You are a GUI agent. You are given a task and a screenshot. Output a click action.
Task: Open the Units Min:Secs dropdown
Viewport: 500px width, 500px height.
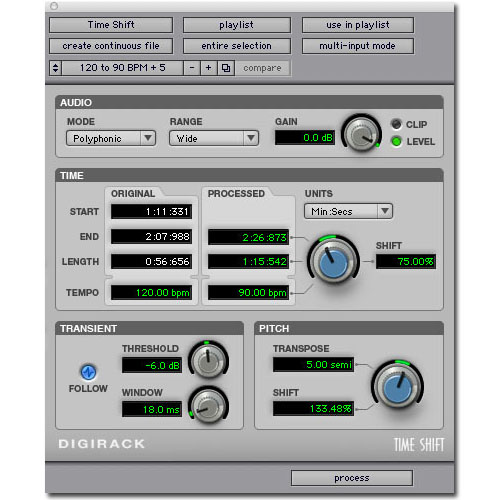(348, 211)
